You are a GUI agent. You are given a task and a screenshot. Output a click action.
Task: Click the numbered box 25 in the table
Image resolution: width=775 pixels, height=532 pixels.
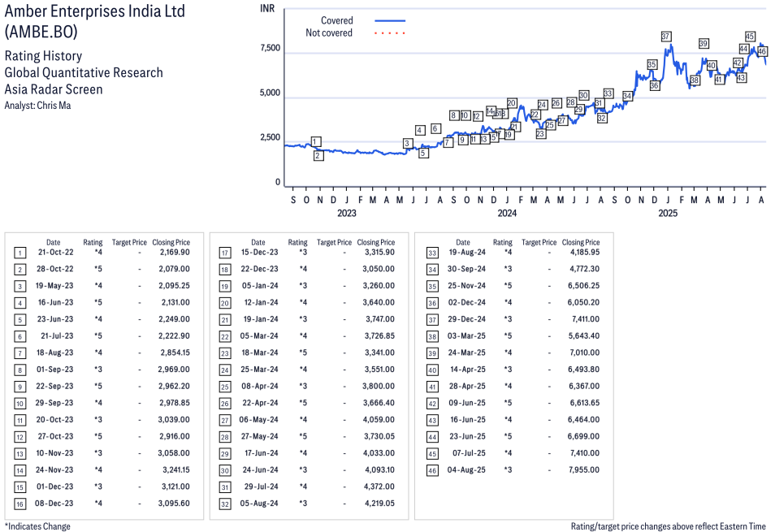225,387
